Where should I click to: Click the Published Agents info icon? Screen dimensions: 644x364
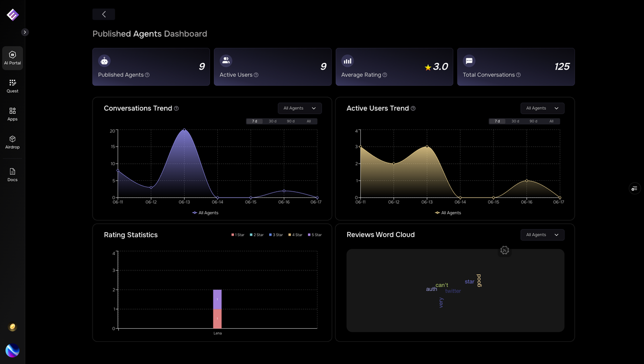[x=147, y=75]
